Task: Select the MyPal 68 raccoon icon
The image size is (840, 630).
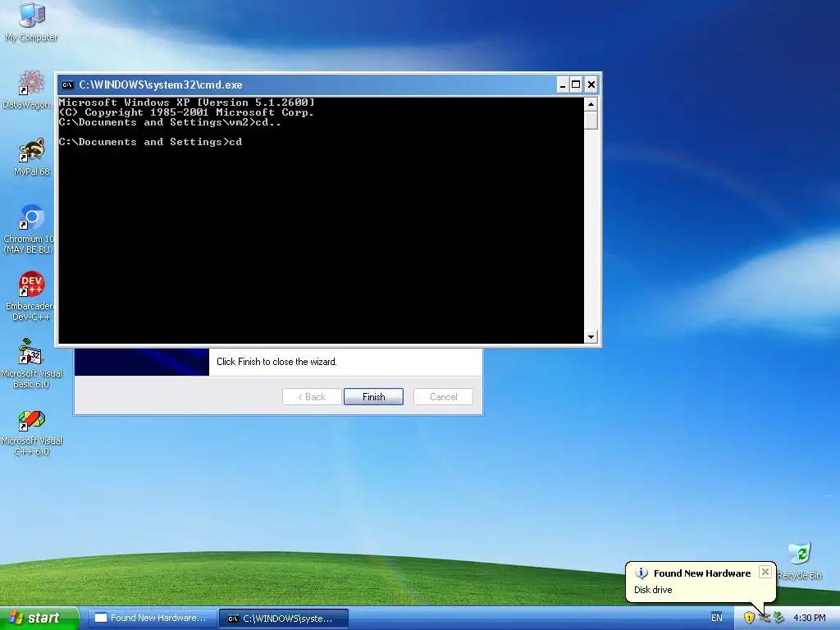Action: coord(32,157)
